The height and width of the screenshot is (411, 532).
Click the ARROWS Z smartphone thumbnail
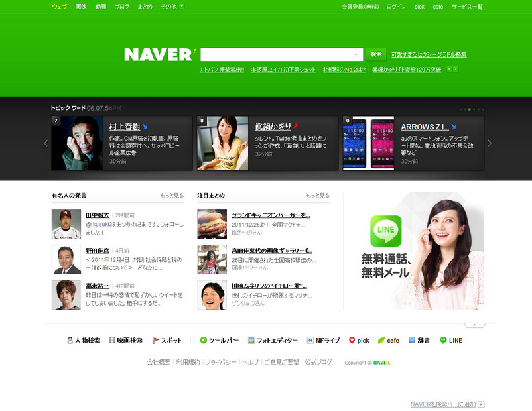[x=369, y=143]
